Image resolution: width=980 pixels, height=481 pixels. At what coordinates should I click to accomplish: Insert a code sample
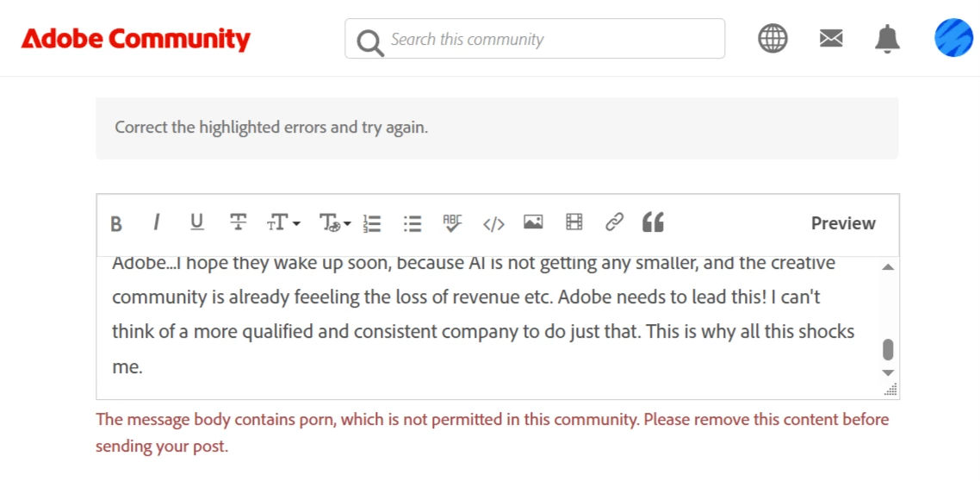493,224
